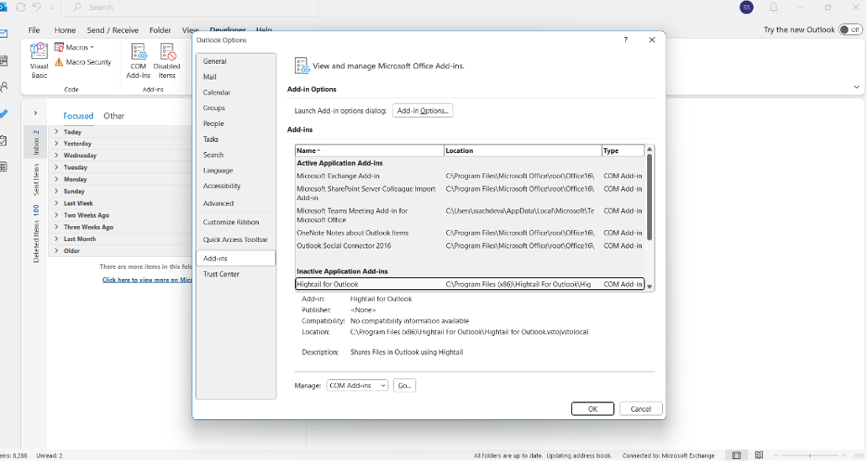This screenshot has height=463, width=868.
Task: Select Add-ins category in options
Action: coord(236,259)
